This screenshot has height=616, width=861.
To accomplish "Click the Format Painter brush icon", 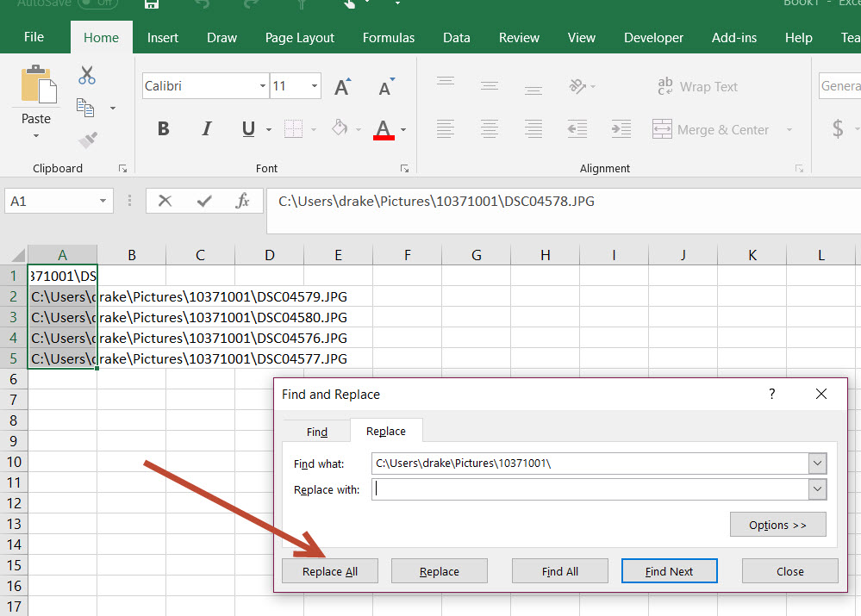I will pyautogui.click(x=87, y=139).
